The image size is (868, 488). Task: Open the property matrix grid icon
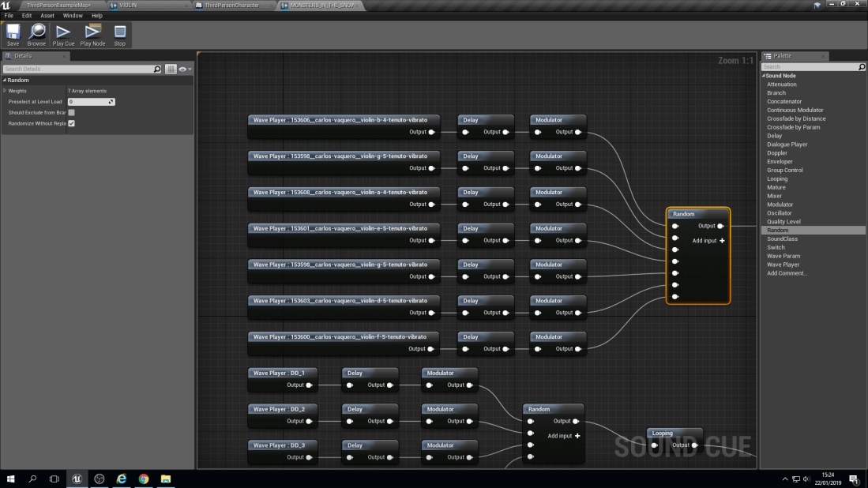point(171,69)
